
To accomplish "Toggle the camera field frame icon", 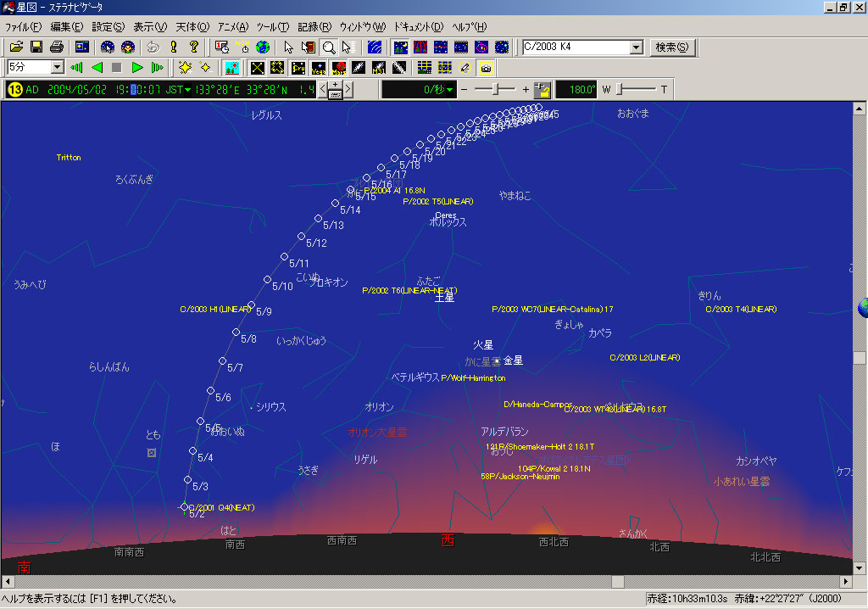I will coord(486,68).
